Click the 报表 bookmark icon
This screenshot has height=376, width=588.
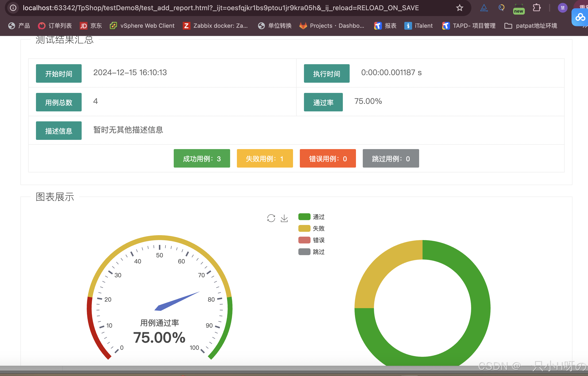pyautogui.click(x=378, y=26)
